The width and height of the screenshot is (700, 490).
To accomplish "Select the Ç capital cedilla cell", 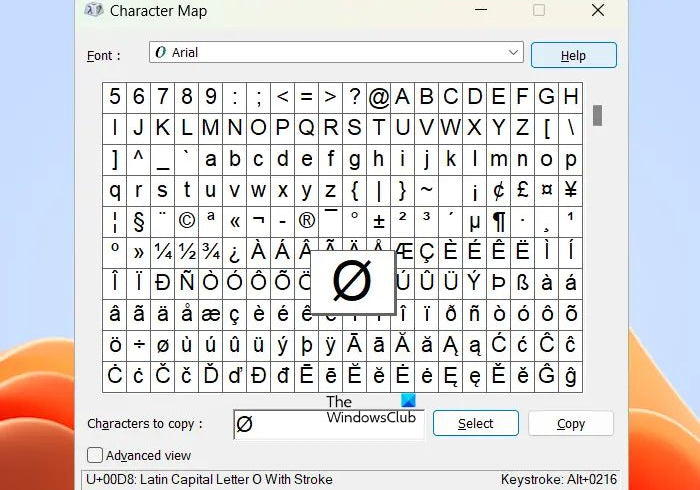I will click(x=427, y=253).
